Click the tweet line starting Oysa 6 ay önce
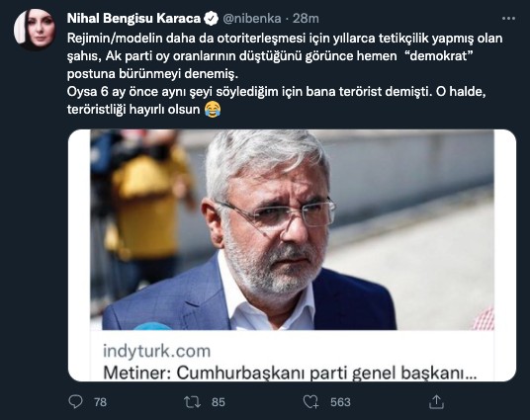Image resolution: width=530 pixels, height=420 pixels. tap(276, 92)
